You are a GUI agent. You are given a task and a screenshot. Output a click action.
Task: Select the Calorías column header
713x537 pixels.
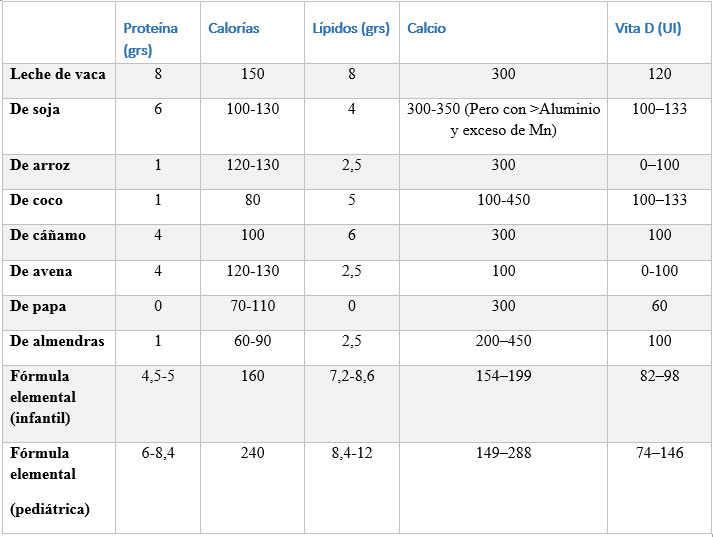pyautogui.click(x=234, y=29)
